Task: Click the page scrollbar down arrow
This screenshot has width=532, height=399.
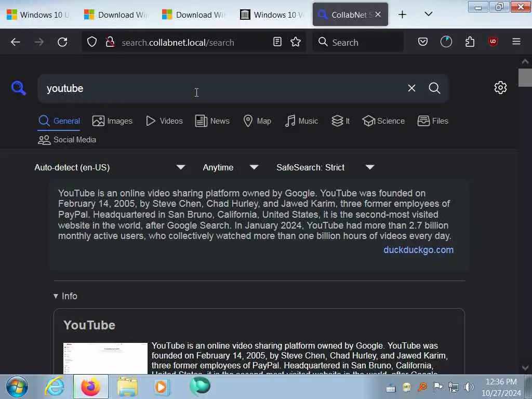Action: [x=525, y=368]
